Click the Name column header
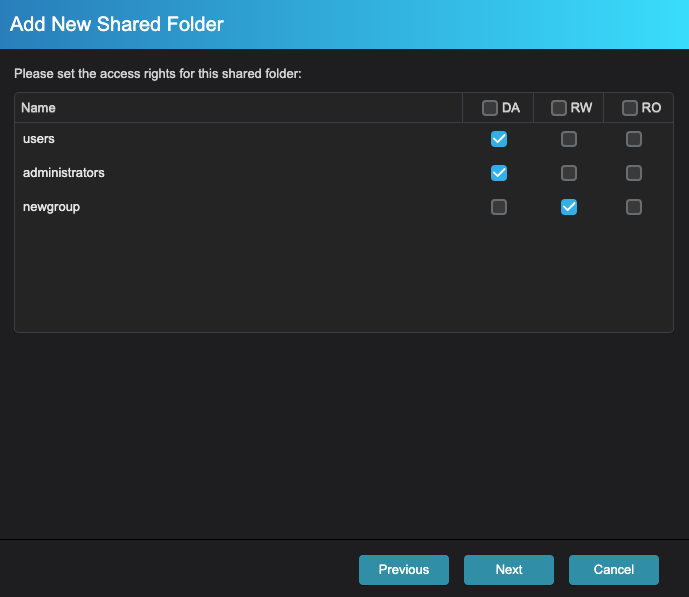The image size is (689, 597). [x=39, y=108]
